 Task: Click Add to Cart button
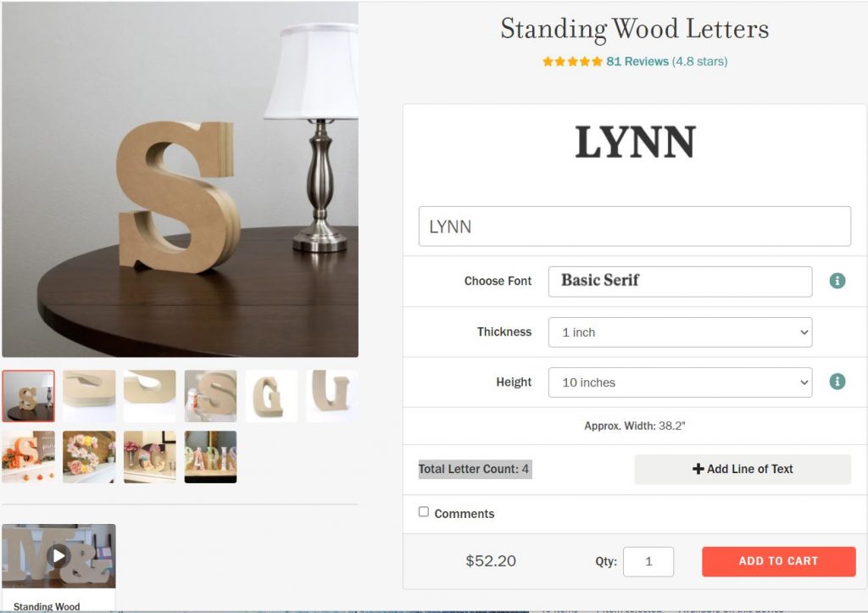[779, 561]
